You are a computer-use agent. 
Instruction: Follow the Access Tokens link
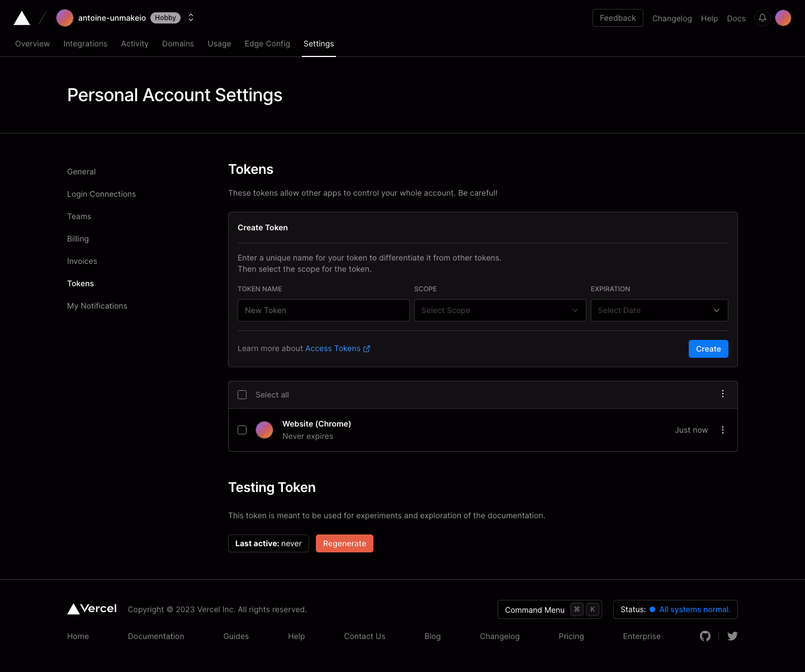pyautogui.click(x=338, y=348)
